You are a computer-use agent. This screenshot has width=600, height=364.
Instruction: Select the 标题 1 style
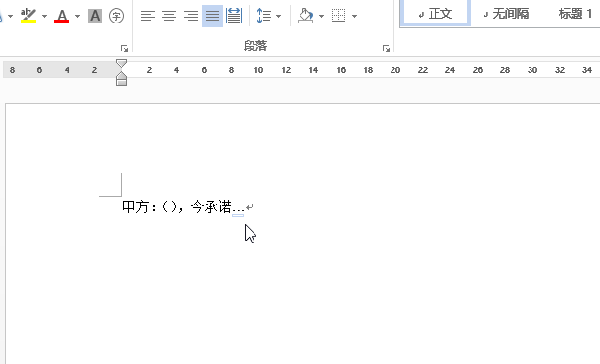coord(576,14)
